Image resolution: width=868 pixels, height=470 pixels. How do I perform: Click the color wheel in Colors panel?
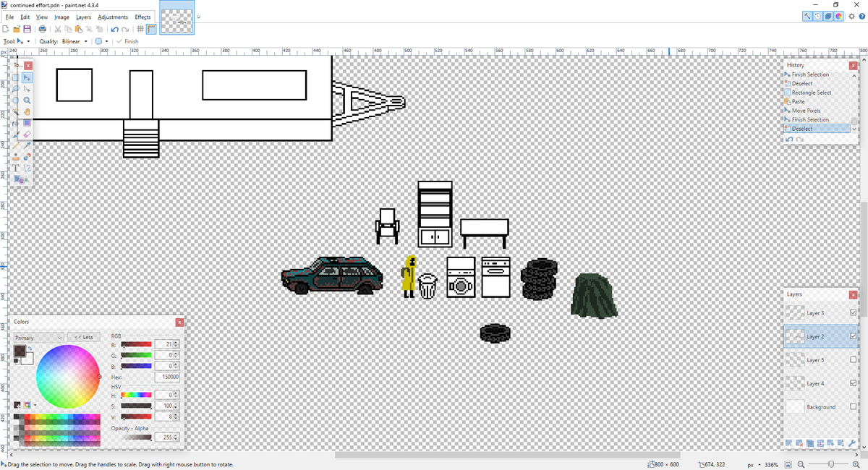[67, 377]
